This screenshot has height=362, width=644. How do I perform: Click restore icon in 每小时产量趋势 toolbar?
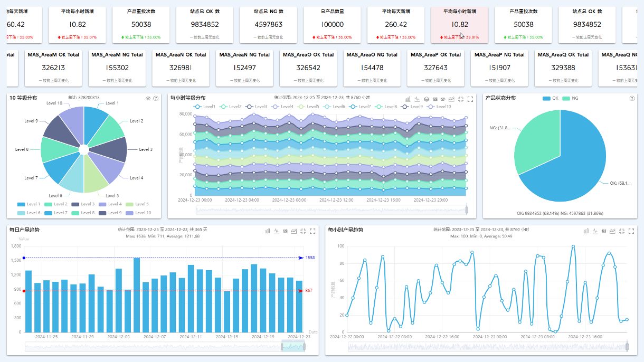point(621,231)
